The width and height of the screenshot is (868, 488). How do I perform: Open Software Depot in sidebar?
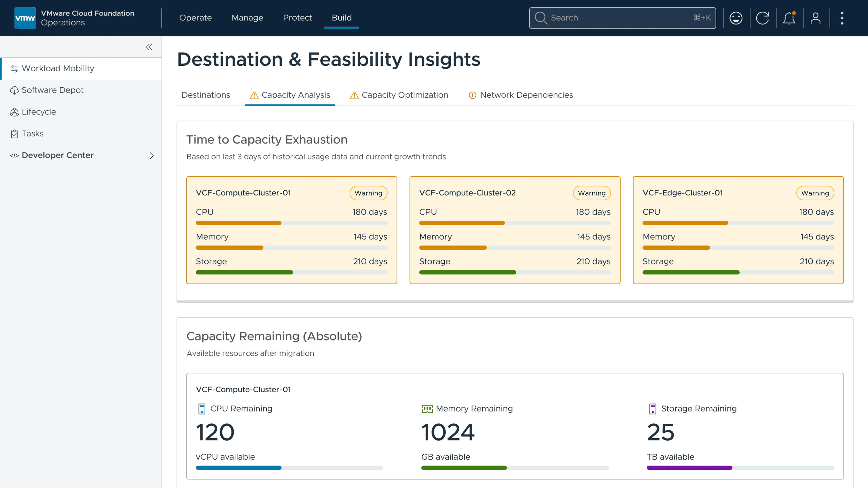[x=52, y=90]
